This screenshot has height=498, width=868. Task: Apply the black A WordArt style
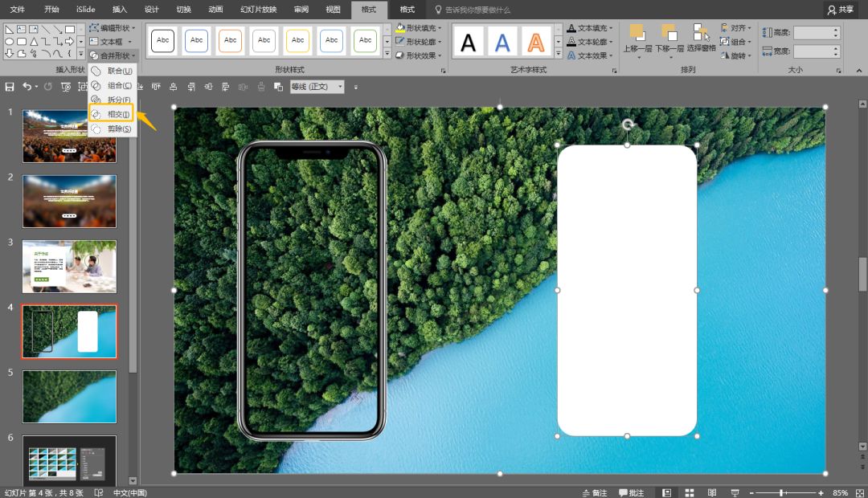pyautogui.click(x=469, y=42)
